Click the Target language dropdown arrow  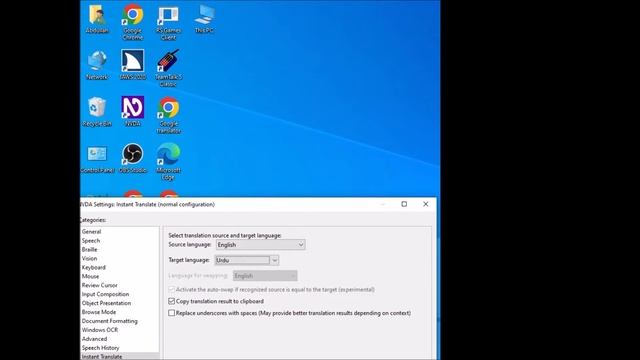(x=275, y=260)
